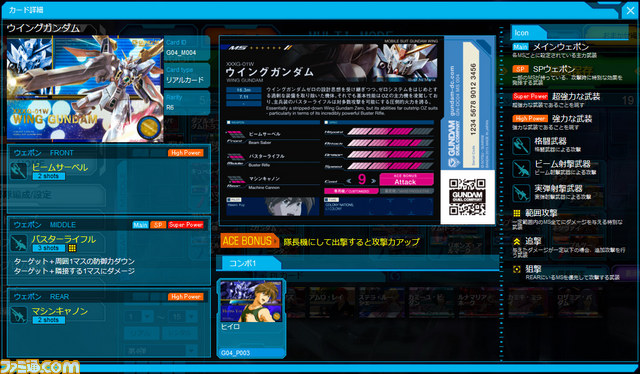Click the Buster Rifle beam weapon icon
This screenshot has height=374, width=640.
(19, 243)
